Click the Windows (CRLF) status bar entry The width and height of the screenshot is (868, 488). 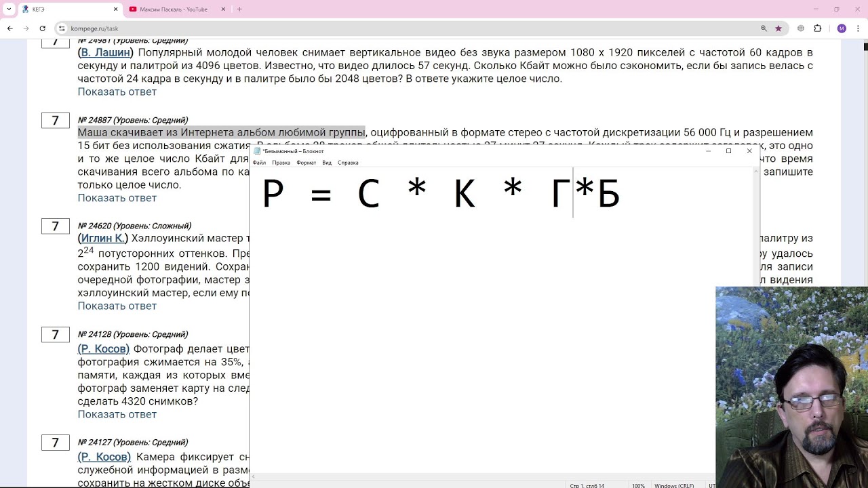coord(674,485)
